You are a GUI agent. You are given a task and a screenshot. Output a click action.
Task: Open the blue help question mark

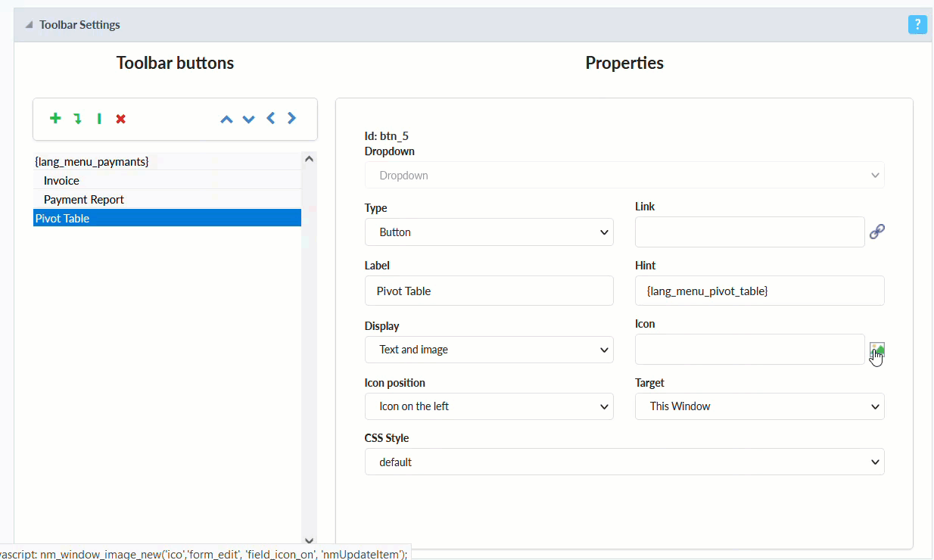pyautogui.click(x=917, y=24)
